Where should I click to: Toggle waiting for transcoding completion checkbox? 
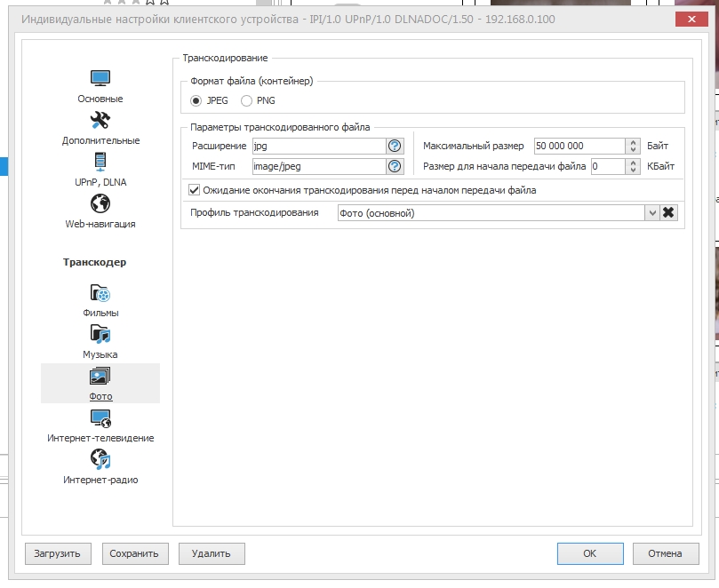195,190
